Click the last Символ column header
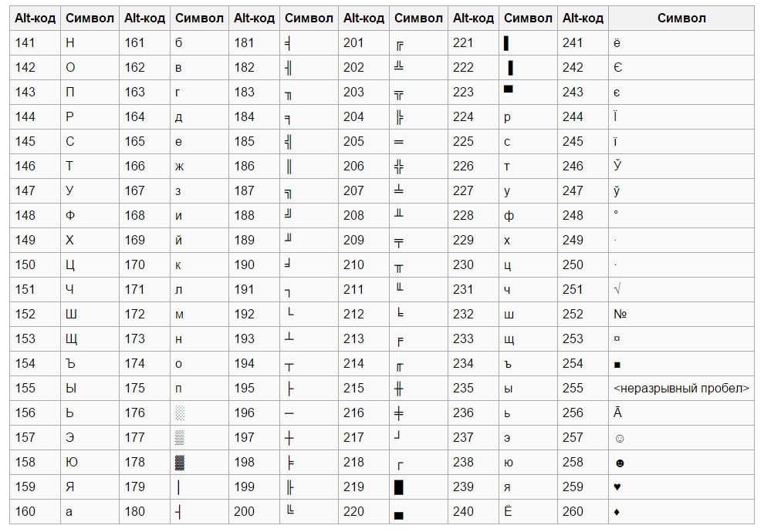 pyautogui.click(x=681, y=18)
